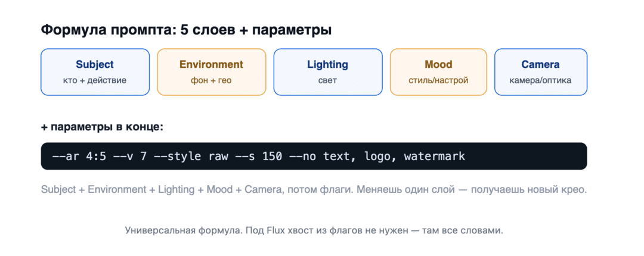The image size is (644, 256).
Task: Choose the Mood layer card
Action: (x=438, y=72)
